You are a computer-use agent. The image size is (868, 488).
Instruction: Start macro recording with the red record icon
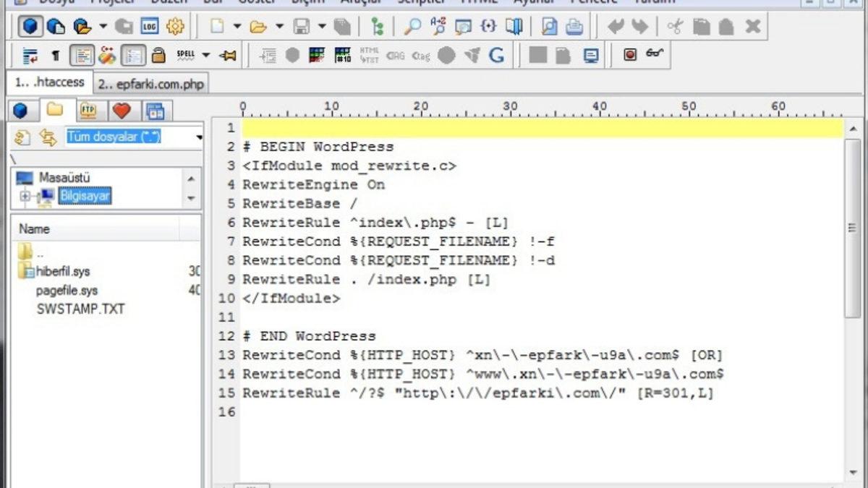[631, 53]
